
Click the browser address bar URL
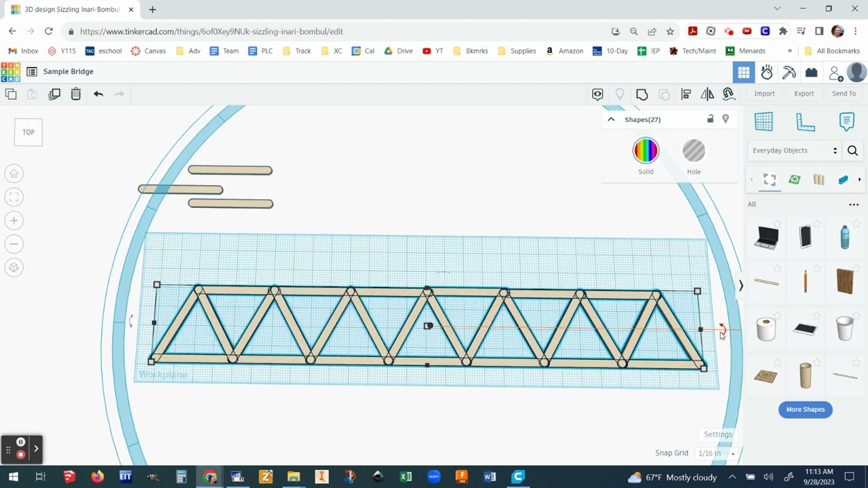[211, 31]
